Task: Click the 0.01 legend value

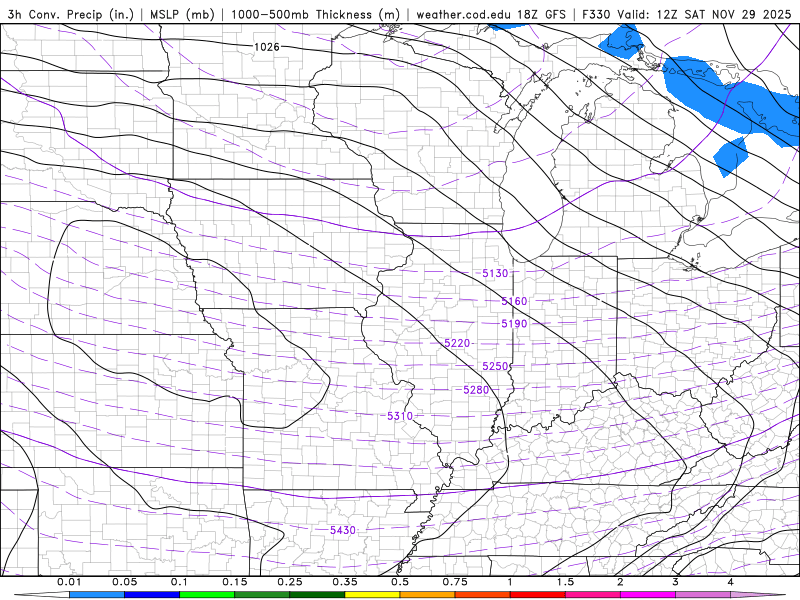Action: click(69, 582)
